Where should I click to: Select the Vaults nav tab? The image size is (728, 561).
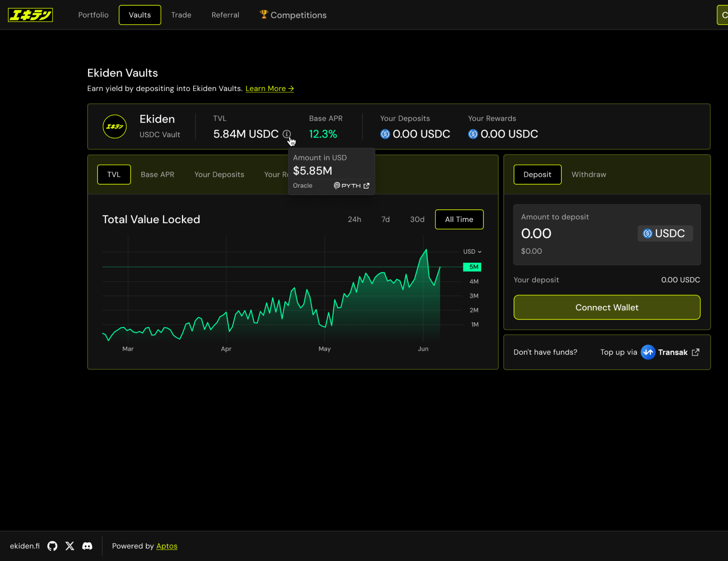tap(140, 15)
